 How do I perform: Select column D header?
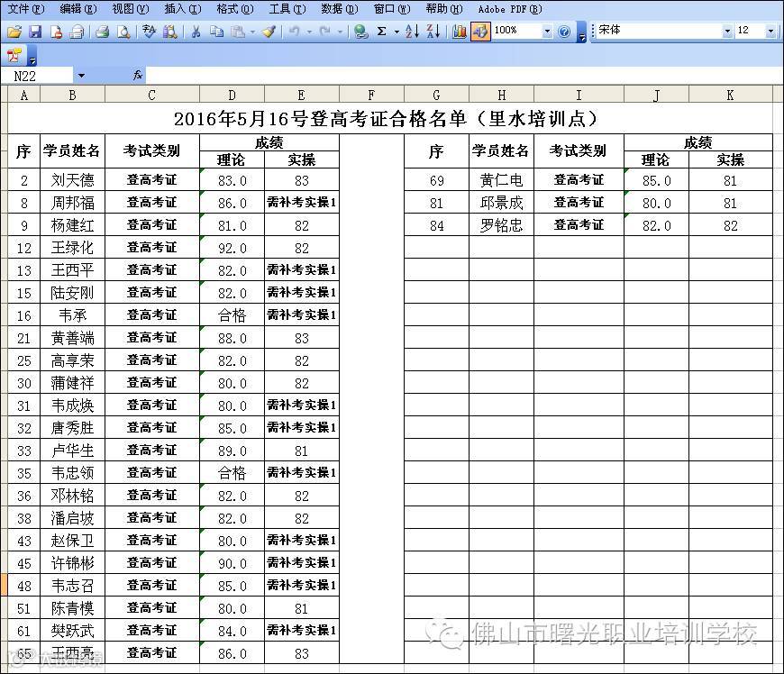pyautogui.click(x=232, y=95)
